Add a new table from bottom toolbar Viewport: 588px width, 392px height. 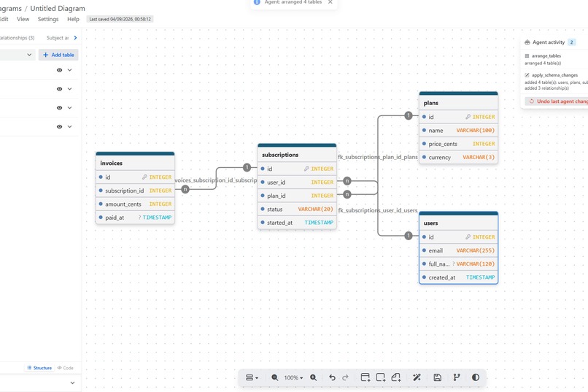click(365, 377)
